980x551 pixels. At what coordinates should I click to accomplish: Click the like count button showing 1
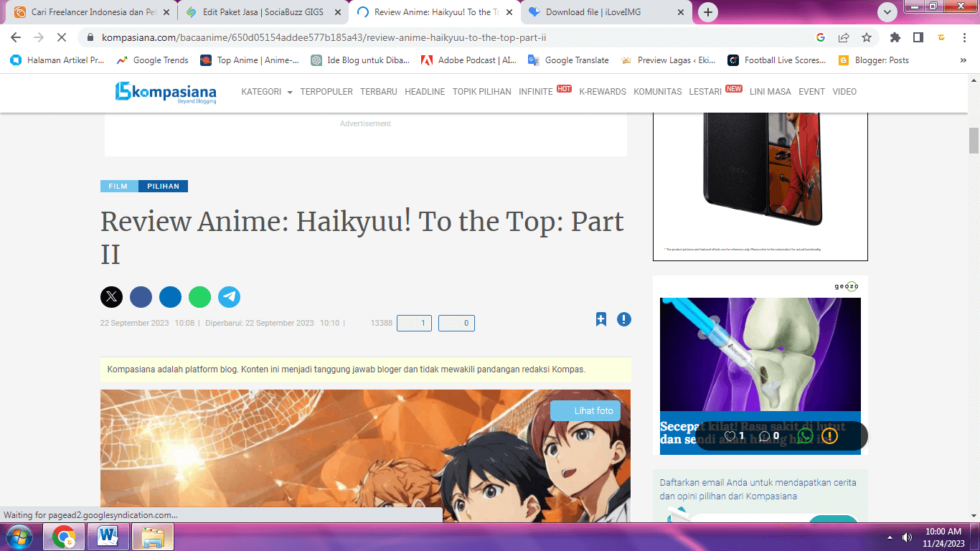[x=415, y=324]
